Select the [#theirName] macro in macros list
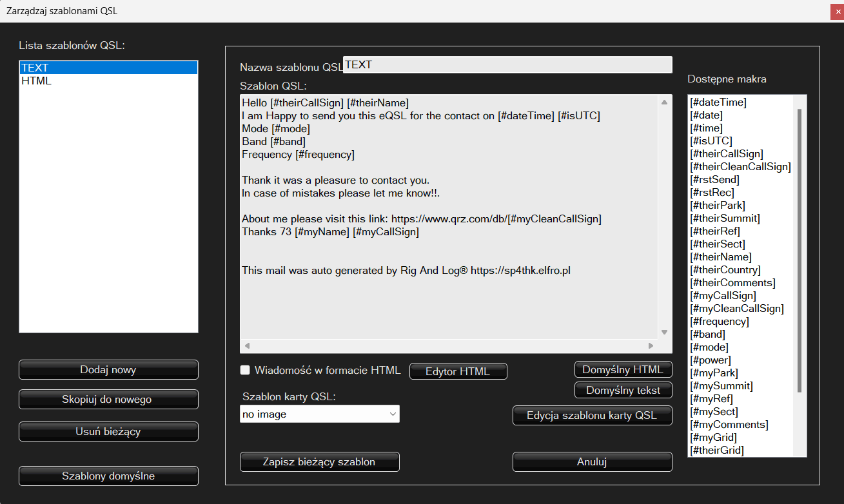The image size is (844, 504). tap(721, 257)
